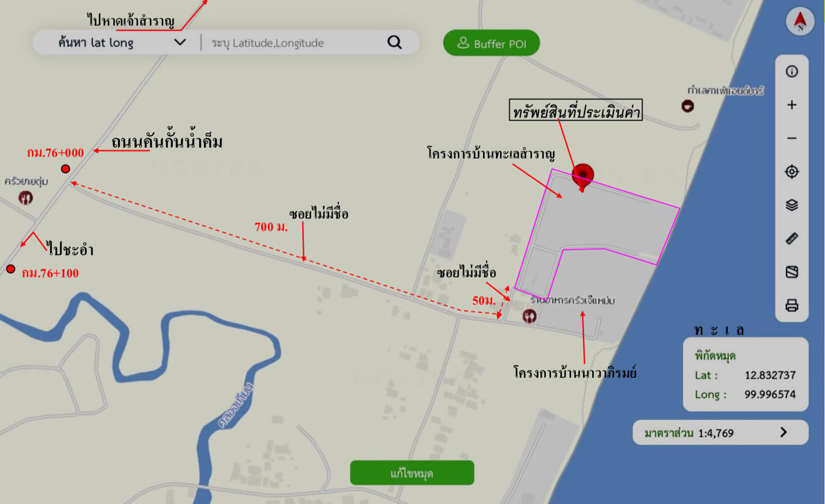Screen dimensions: 825x504
Task: Open the map information icon
Action: pos(792,71)
